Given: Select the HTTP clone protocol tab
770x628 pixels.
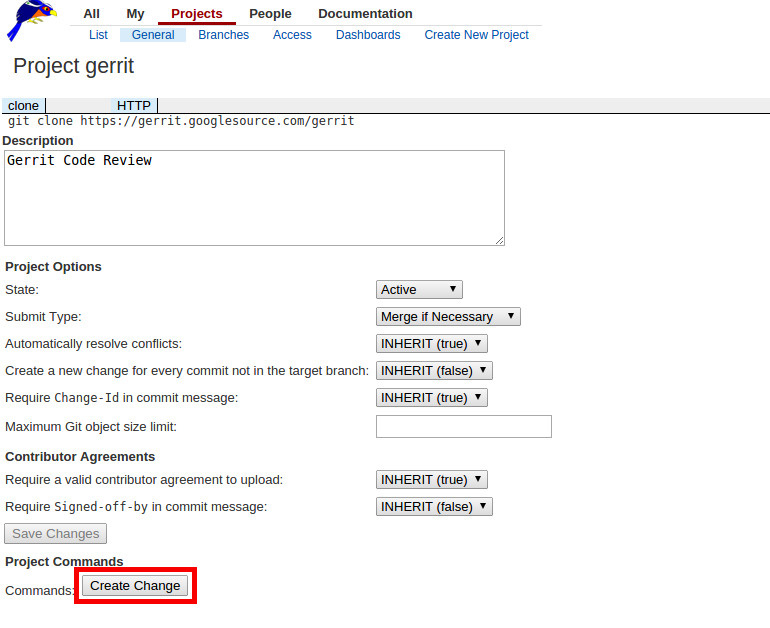Looking at the screenshot, I should (x=134, y=106).
